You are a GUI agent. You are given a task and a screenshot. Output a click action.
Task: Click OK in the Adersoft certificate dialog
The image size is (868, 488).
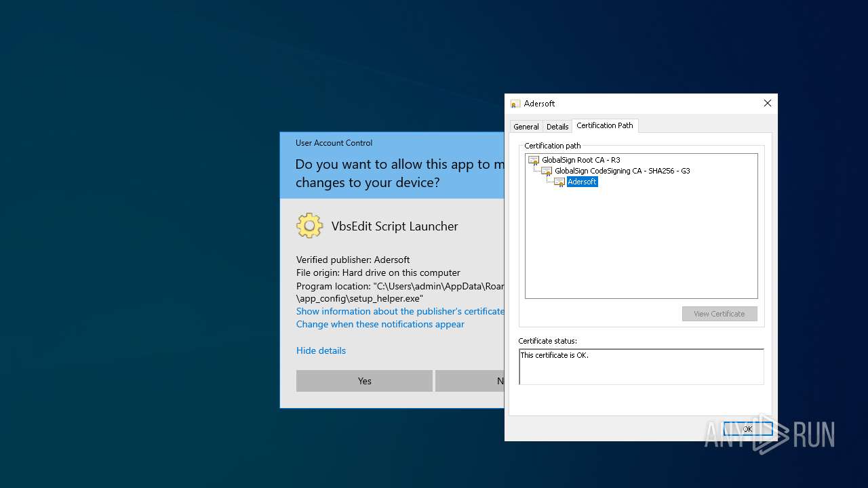747,429
